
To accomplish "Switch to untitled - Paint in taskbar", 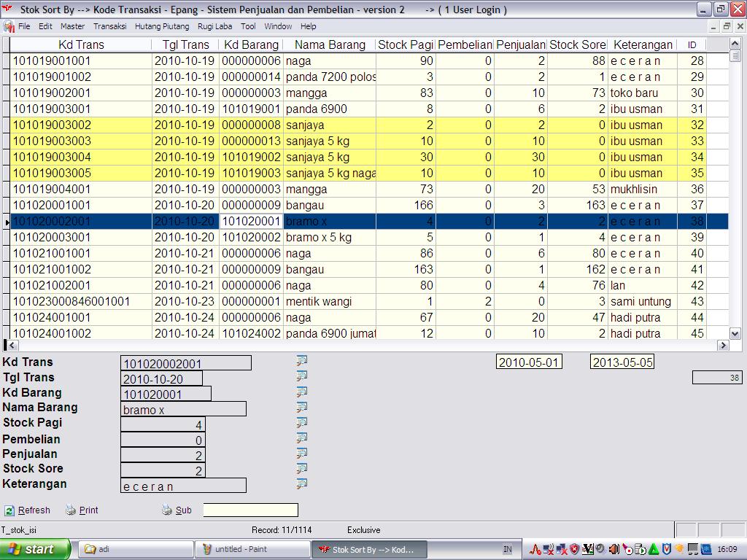I will pos(252,549).
